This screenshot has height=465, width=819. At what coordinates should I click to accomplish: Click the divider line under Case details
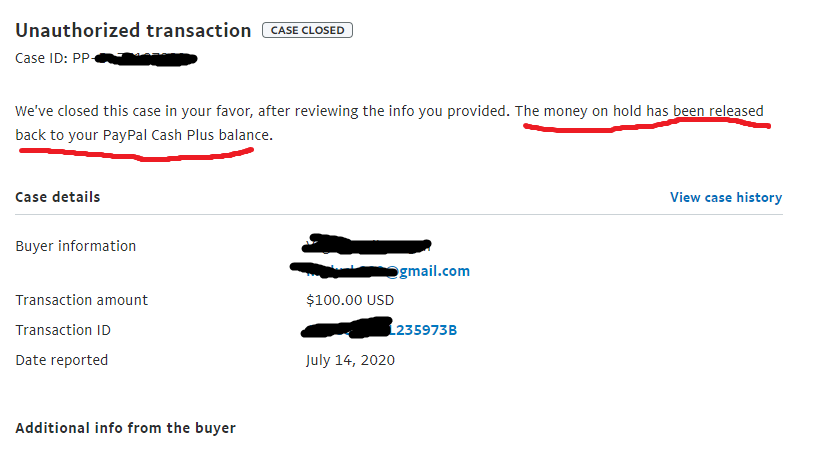tap(399, 214)
